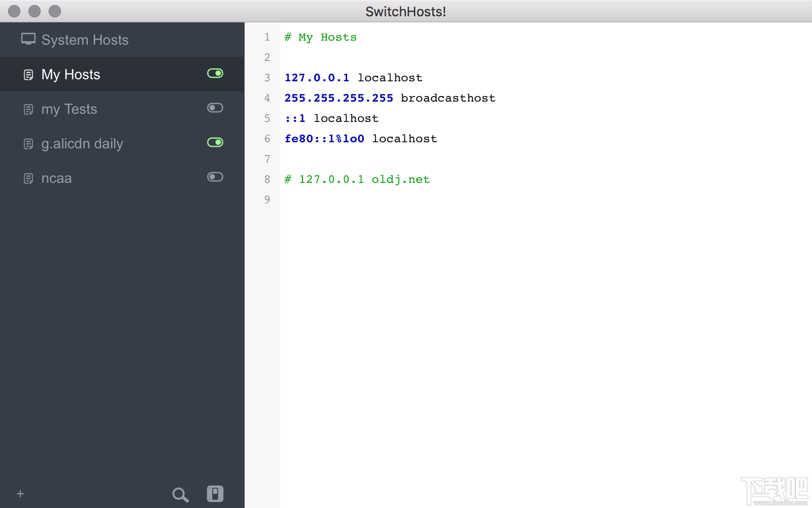Image resolution: width=812 pixels, height=508 pixels.
Task: Click the document icon beside my Tests
Action: pos(28,109)
